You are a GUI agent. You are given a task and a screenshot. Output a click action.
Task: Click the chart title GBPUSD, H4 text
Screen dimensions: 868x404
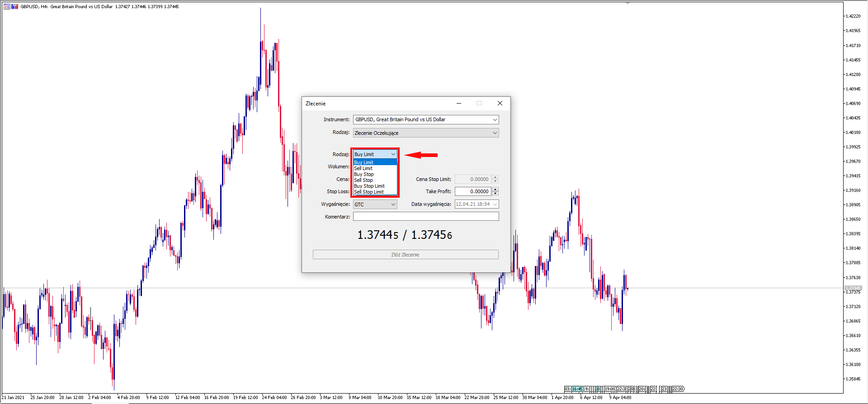pyautogui.click(x=34, y=7)
